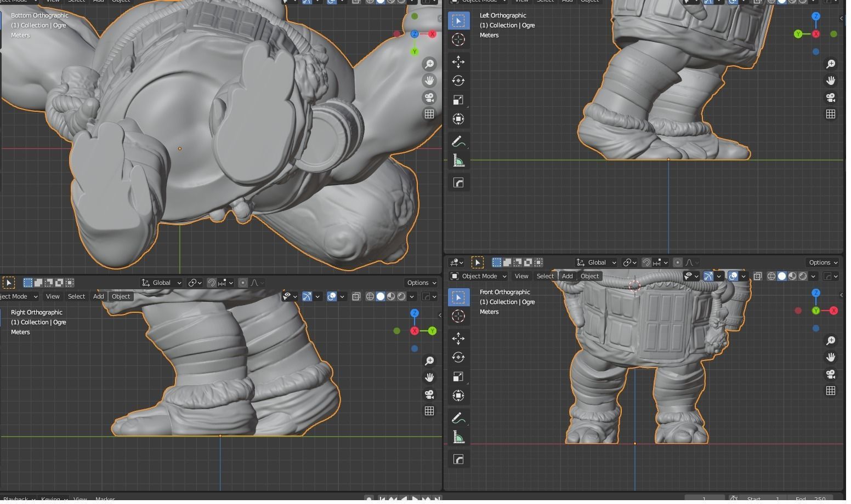Activate Select Box tool in Left Orthographic viewport
851x504 pixels.
[458, 21]
